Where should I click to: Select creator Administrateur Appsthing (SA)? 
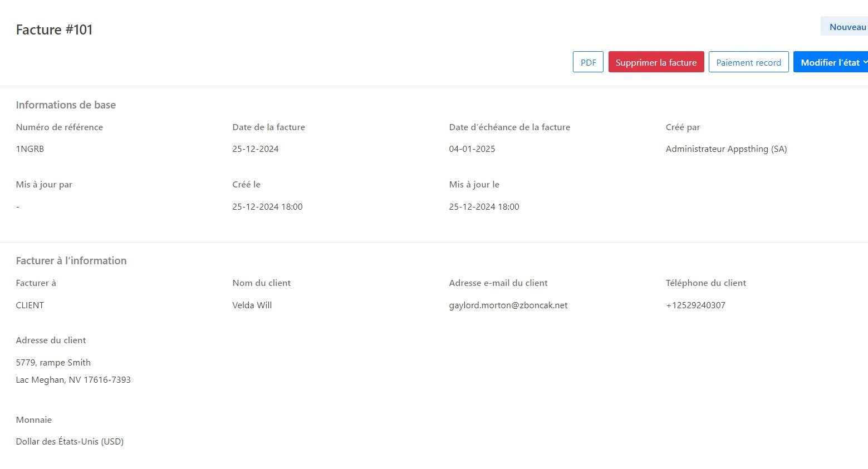point(726,149)
